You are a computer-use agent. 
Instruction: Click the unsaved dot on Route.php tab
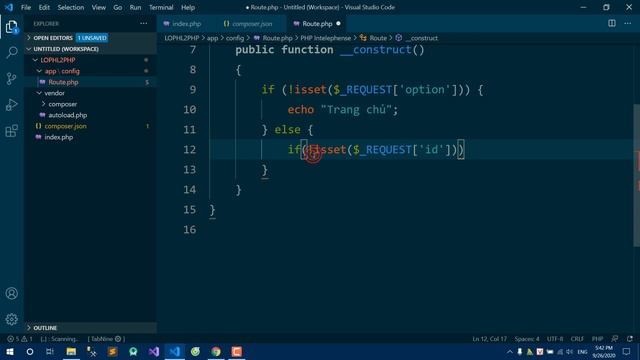(338, 24)
